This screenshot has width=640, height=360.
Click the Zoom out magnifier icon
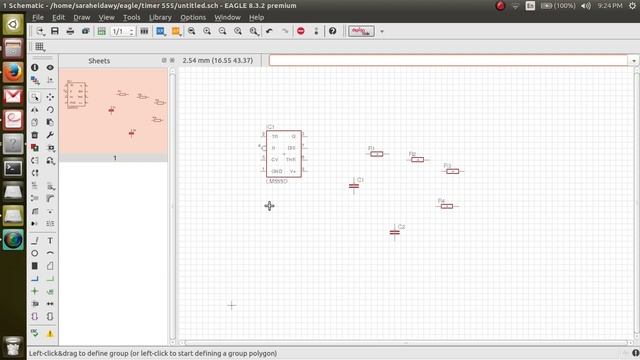coord(222,31)
